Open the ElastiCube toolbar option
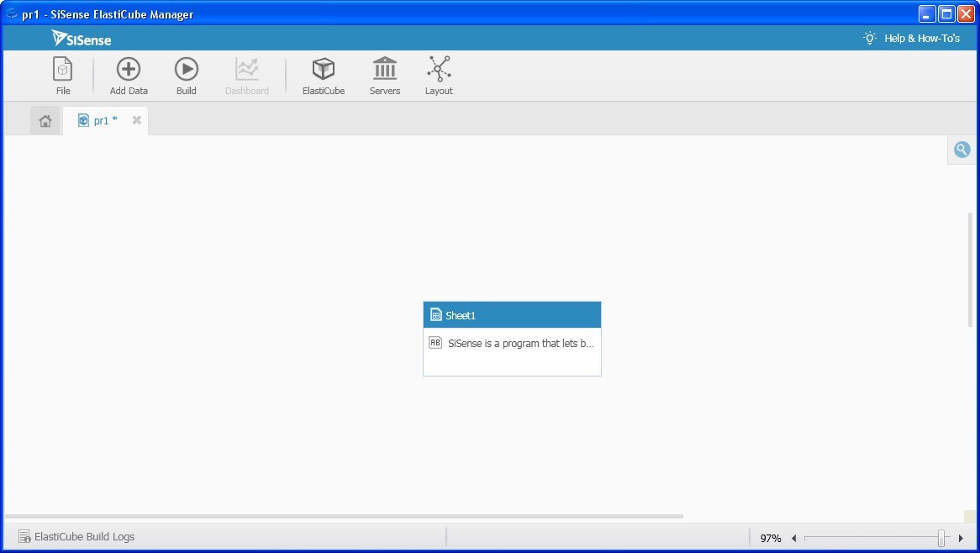 [x=323, y=75]
